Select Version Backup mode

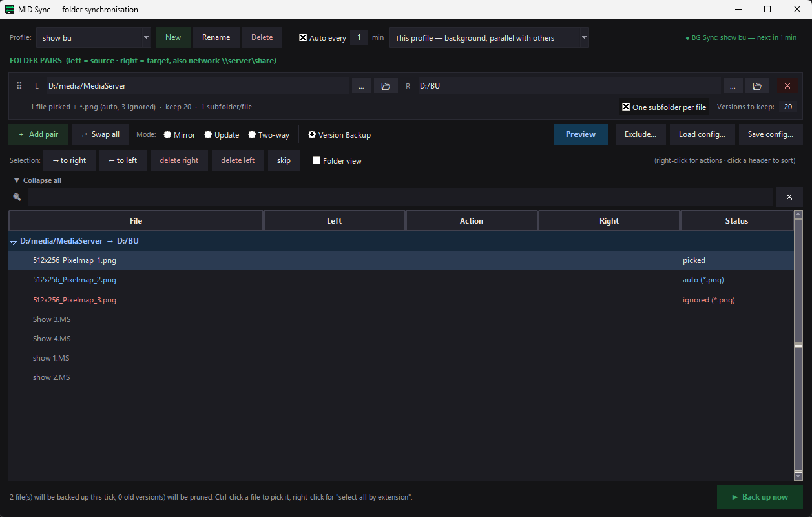(312, 135)
